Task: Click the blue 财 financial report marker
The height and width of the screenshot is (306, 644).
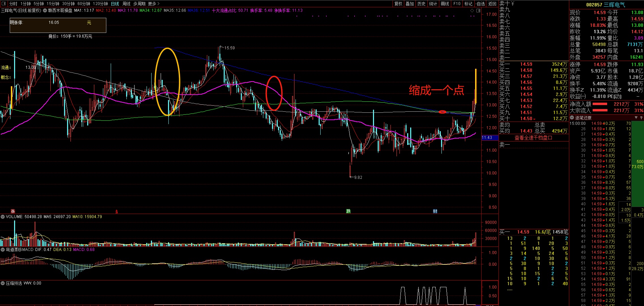Action: pyautogui.click(x=435, y=211)
